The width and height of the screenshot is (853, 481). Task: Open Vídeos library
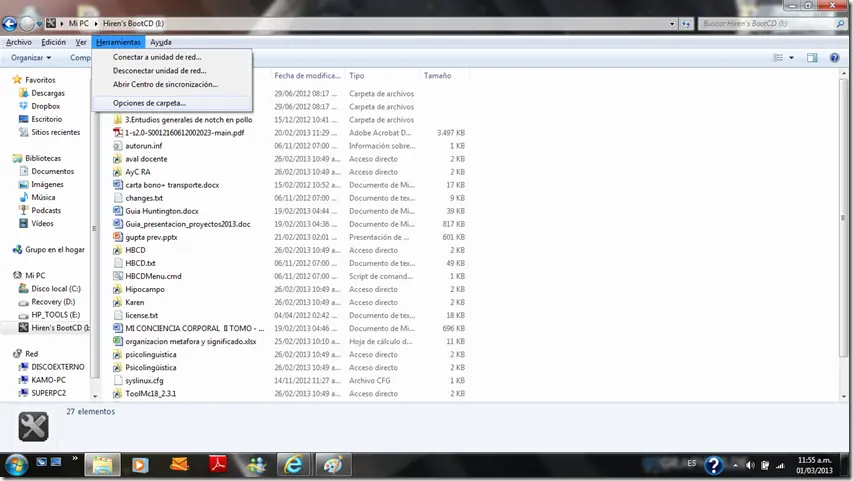click(x=42, y=224)
